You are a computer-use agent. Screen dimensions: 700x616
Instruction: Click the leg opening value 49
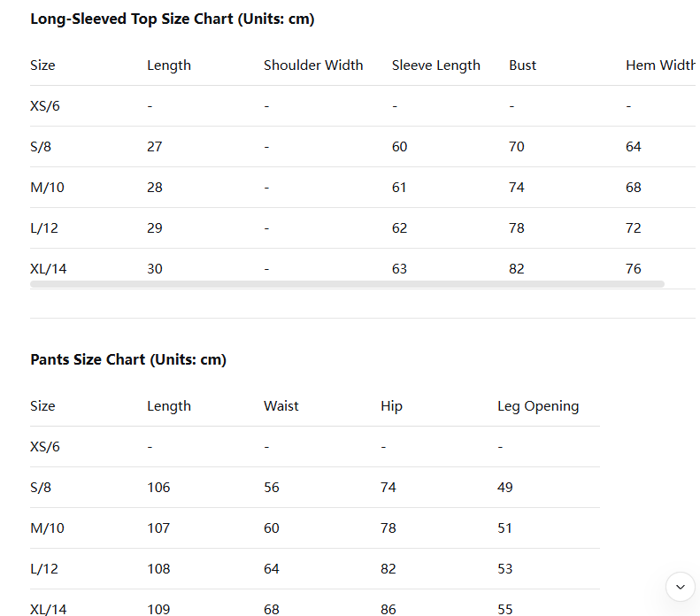click(505, 488)
